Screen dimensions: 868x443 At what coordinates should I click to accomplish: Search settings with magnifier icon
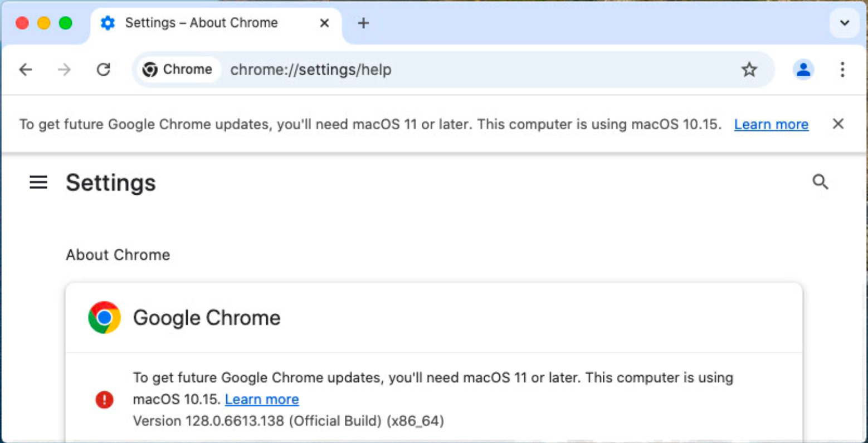(x=820, y=182)
